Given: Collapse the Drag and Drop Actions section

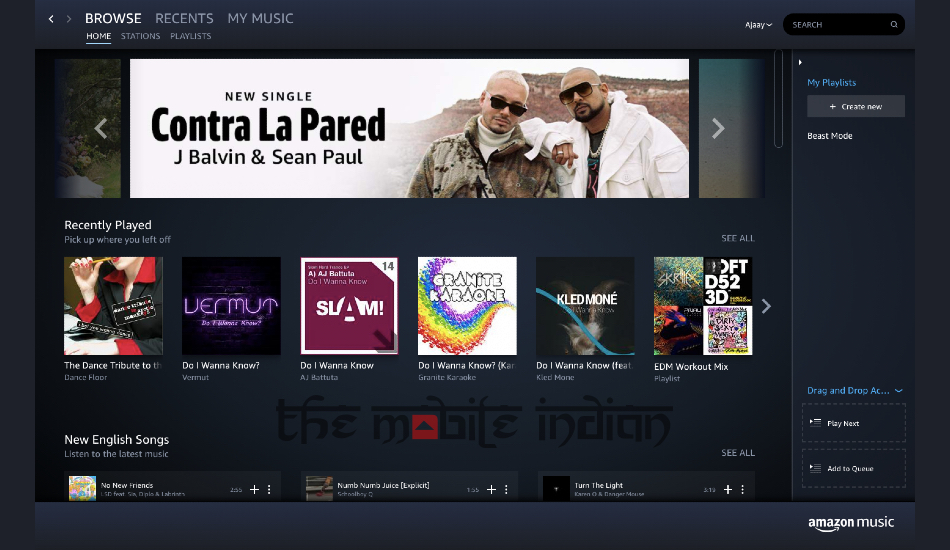Looking at the screenshot, I should coord(899,391).
